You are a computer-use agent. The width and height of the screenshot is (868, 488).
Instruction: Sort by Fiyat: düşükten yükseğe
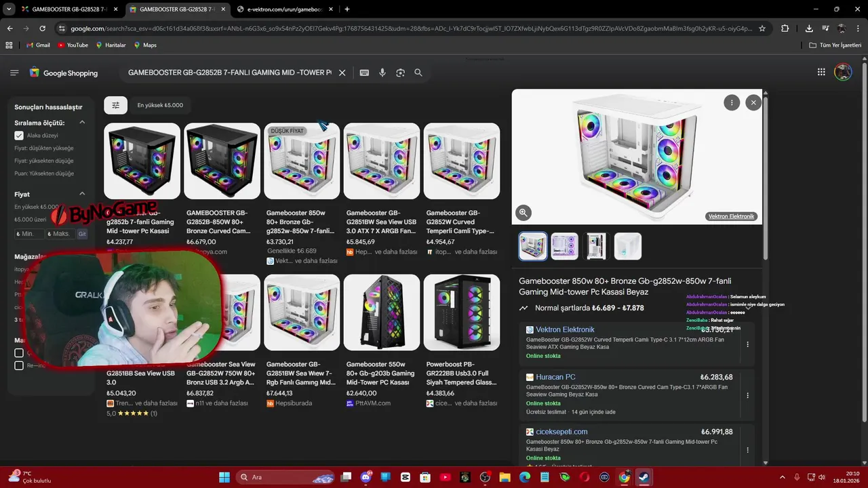tap(44, 148)
